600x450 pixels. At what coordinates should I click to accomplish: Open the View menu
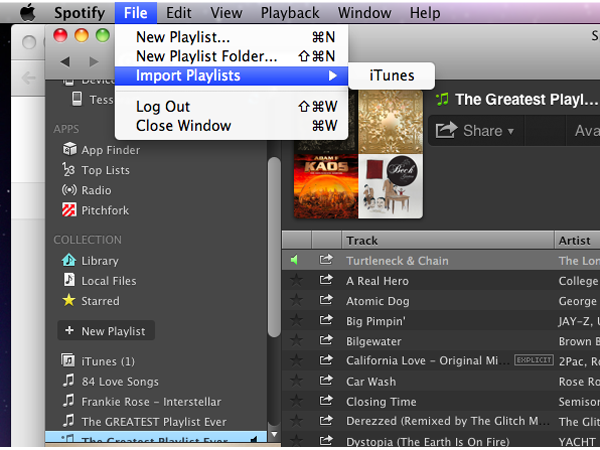(226, 13)
